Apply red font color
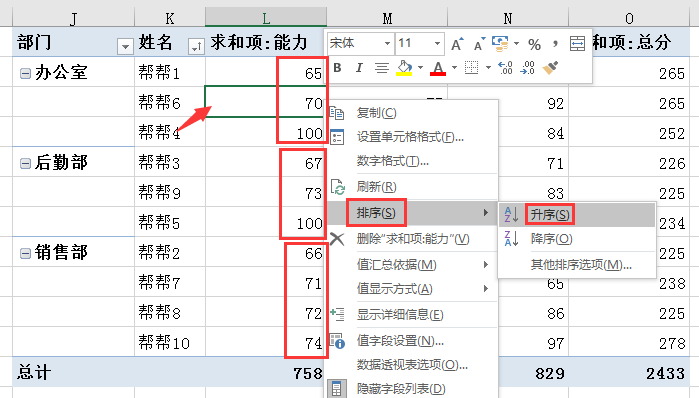The width and height of the screenshot is (699, 398). pyautogui.click(x=438, y=68)
